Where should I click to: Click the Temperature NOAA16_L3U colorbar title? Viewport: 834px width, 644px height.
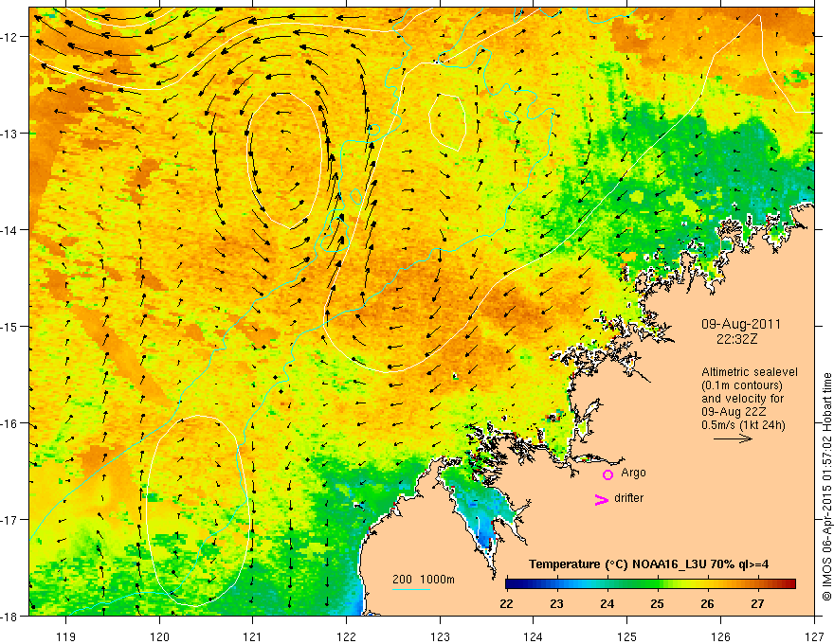(648, 564)
